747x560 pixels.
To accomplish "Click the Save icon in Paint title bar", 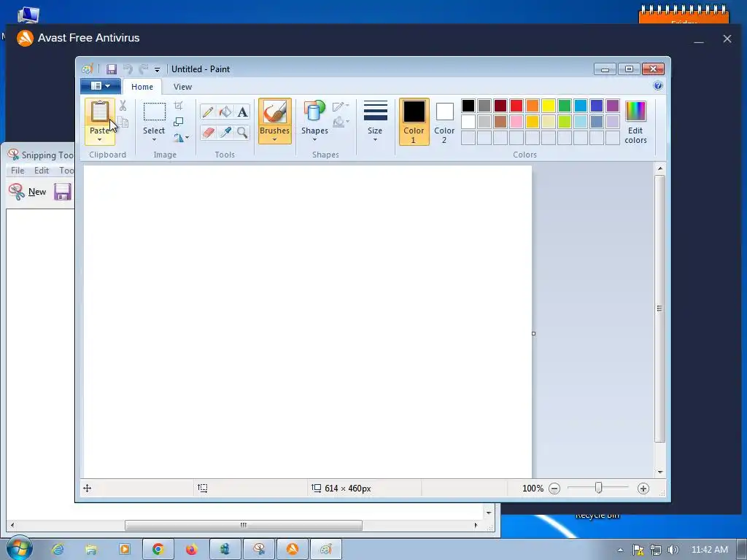I will [111, 69].
